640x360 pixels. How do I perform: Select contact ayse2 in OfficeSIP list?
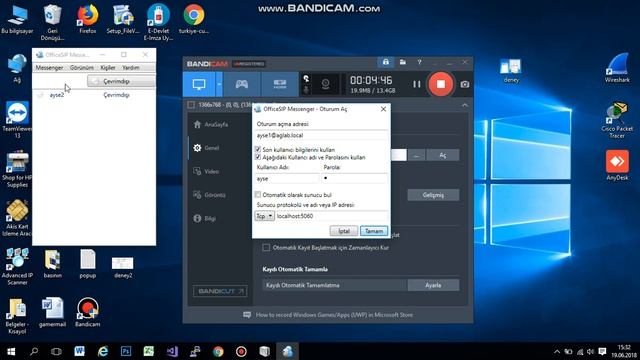point(94,95)
